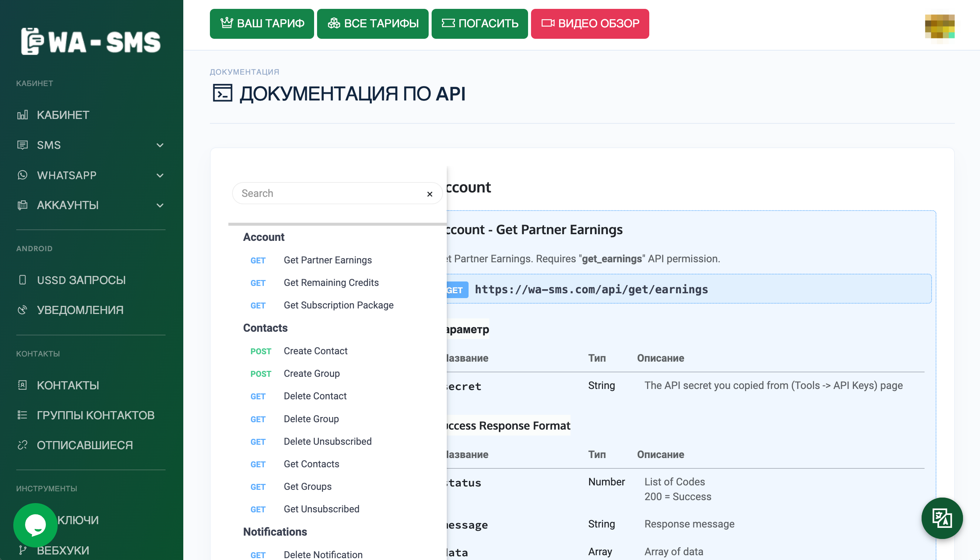Viewport: 980px width, 560px height.
Task: Expand the SMS sidebar submenu
Action: tap(160, 146)
